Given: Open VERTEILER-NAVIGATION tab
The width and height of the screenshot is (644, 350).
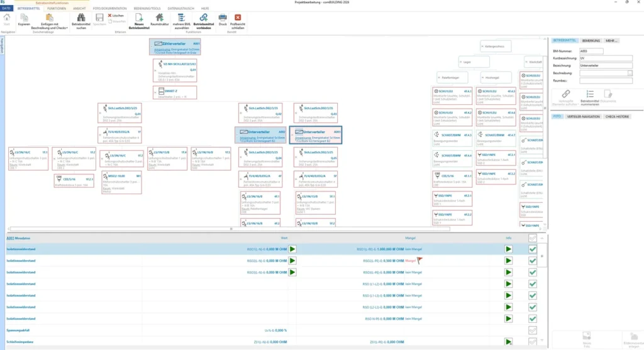Looking at the screenshot, I should (x=583, y=116).
